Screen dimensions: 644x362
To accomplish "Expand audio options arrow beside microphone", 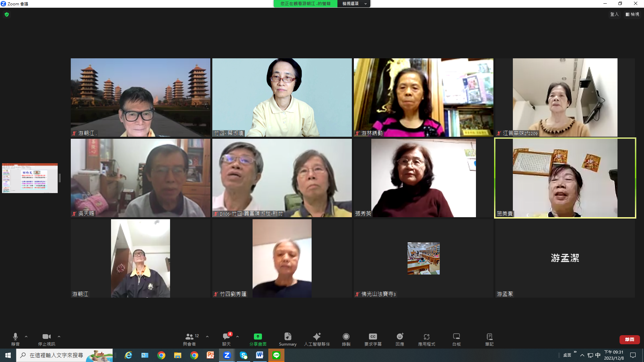I will pos(26,337).
